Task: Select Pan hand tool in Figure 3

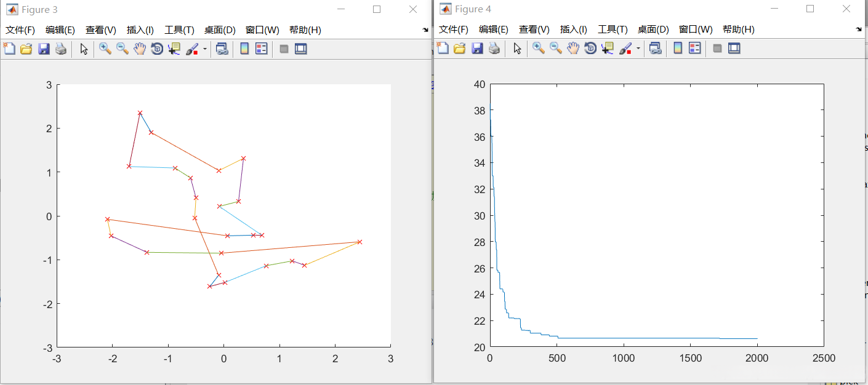Action: (140, 49)
